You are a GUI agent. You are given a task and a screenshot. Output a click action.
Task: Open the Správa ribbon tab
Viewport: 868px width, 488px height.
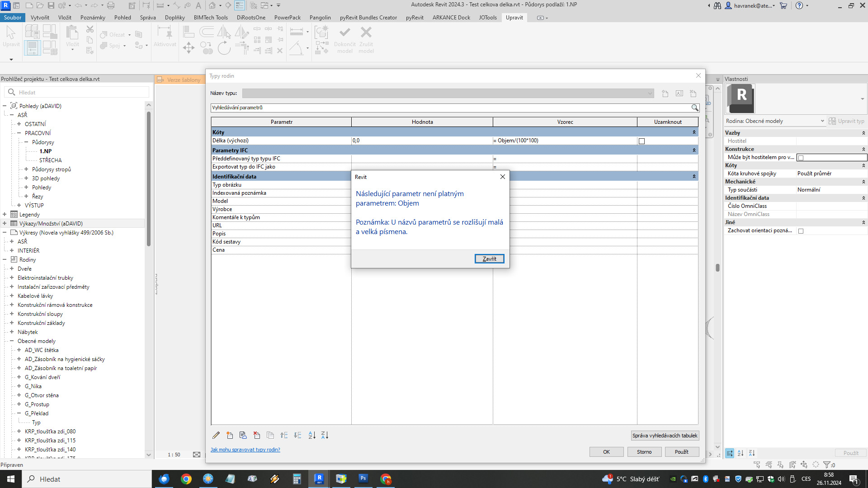tap(147, 18)
